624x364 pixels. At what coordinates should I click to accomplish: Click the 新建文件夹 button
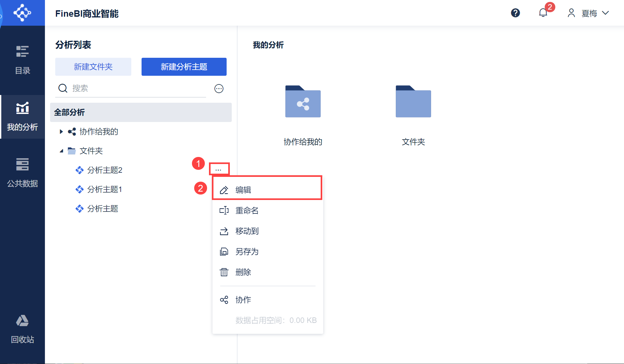pyautogui.click(x=93, y=67)
